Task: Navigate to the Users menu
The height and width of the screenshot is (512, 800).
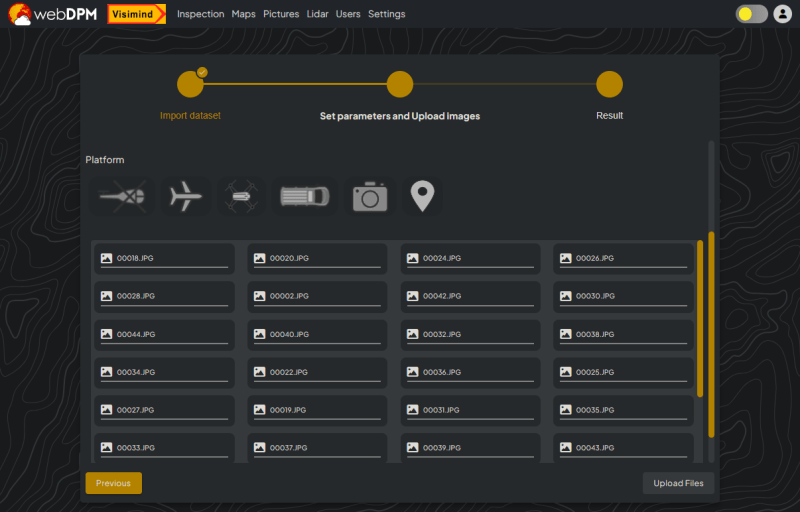Action: pyautogui.click(x=348, y=14)
